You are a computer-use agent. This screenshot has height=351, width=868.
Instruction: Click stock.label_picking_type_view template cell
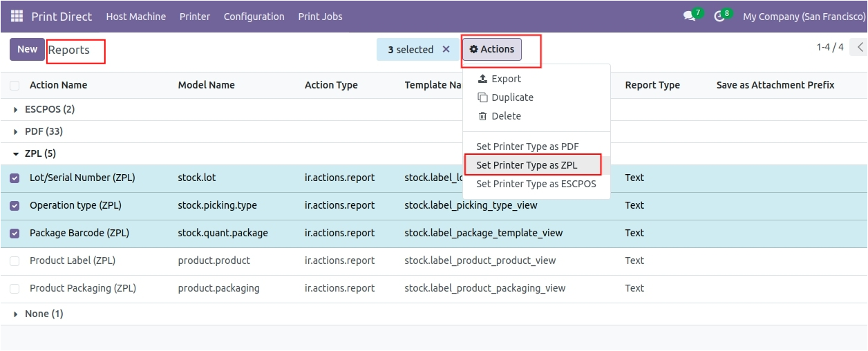pos(471,205)
